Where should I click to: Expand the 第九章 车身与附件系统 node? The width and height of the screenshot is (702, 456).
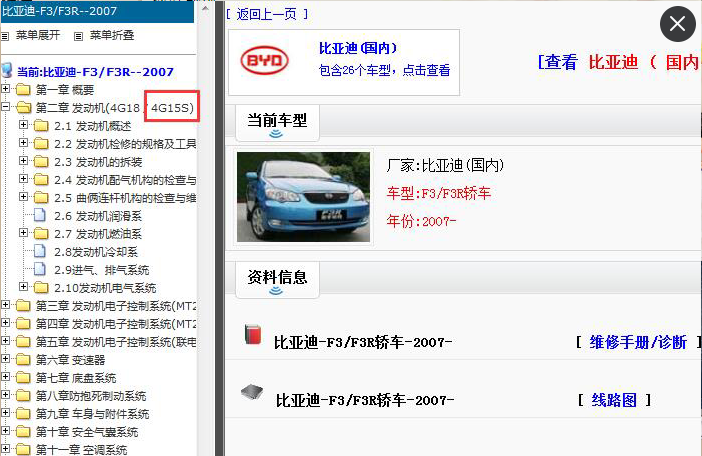[x=5, y=413]
